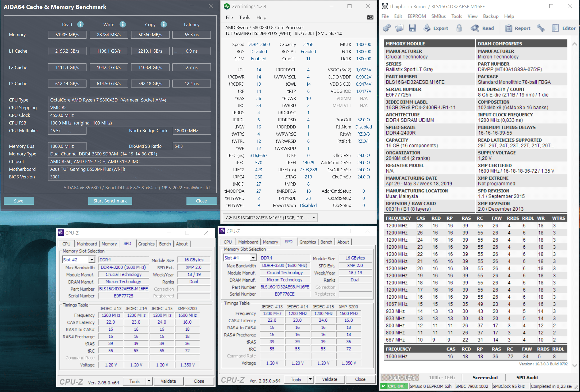Screen dimensions: 580x392
Task: Click the Memory Read value 51905 MB/s
Action: [67, 35]
